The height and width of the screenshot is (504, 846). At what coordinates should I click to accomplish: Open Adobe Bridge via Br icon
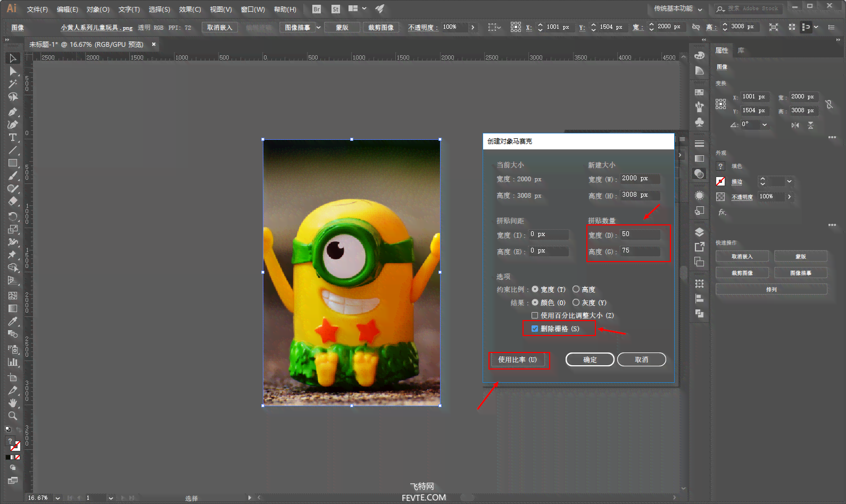click(x=317, y=9)
